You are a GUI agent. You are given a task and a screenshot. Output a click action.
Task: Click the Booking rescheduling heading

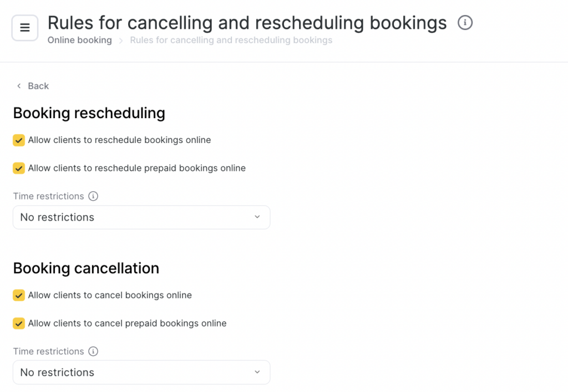[x=89, y=113]
